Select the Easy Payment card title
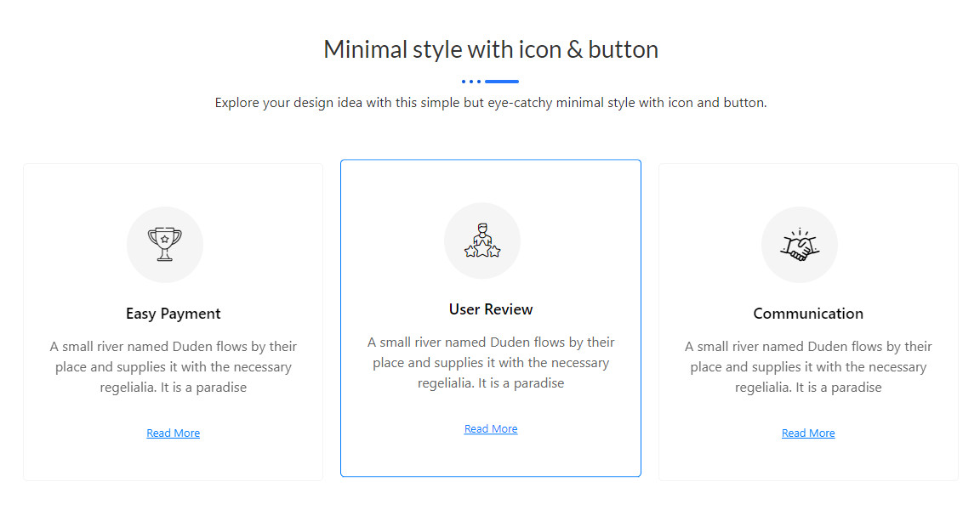This screenshot has width=980, height=521. pos(173,314)
